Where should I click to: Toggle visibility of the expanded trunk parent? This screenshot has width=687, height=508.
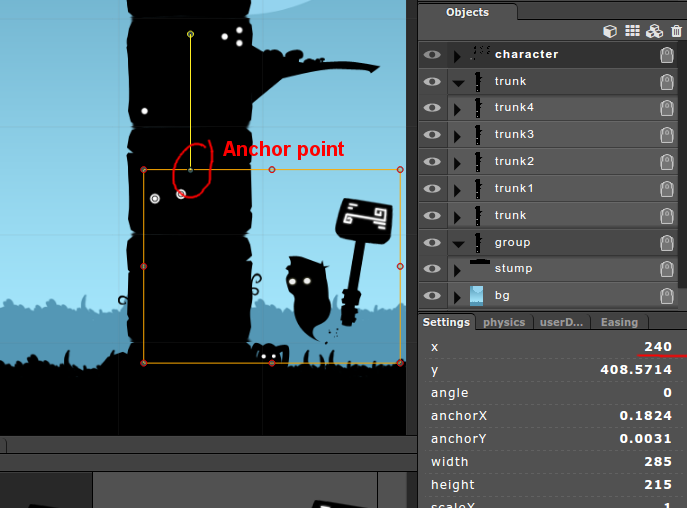coord(432,82)
